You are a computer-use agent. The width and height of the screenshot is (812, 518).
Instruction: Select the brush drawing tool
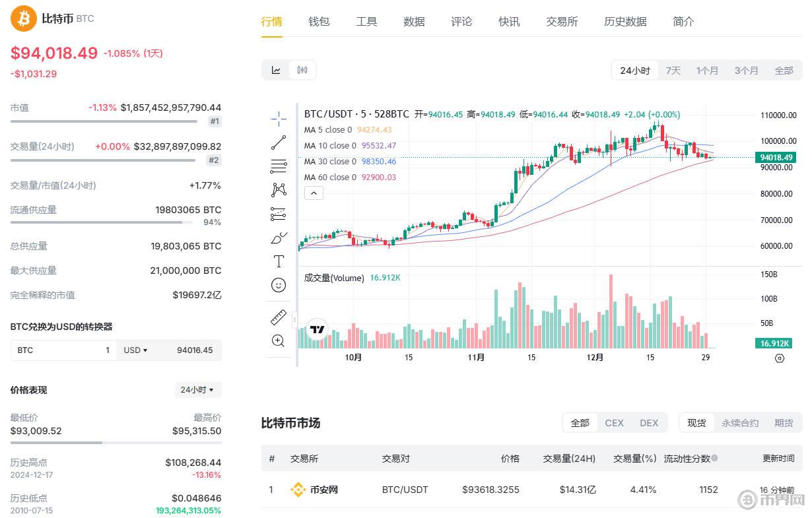pyautogui.click(x=278, y=237)
